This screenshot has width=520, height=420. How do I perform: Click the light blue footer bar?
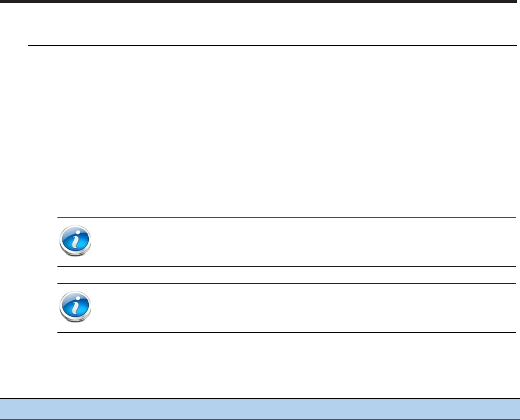[x=260, y=409]
